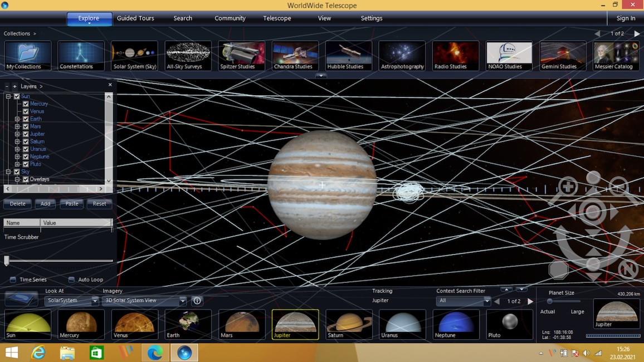Open NOAO Studies collection
The image size is (644, 362).
point(509,55)
